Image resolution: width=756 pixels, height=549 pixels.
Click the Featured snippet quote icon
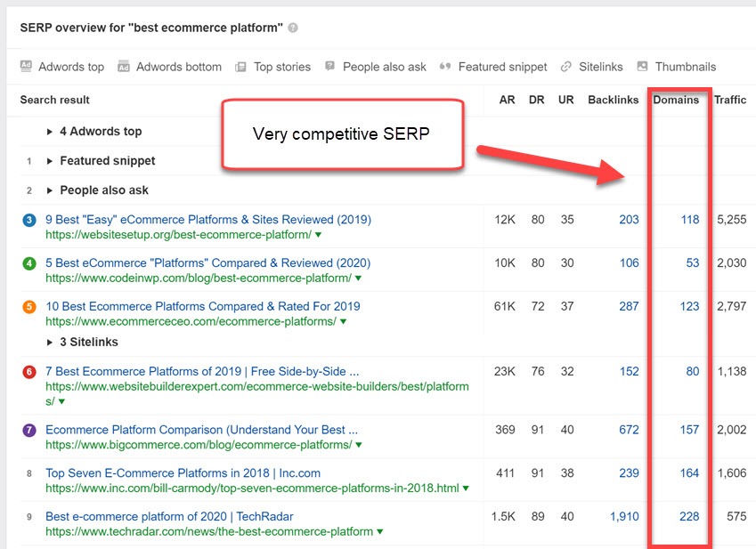446,67
